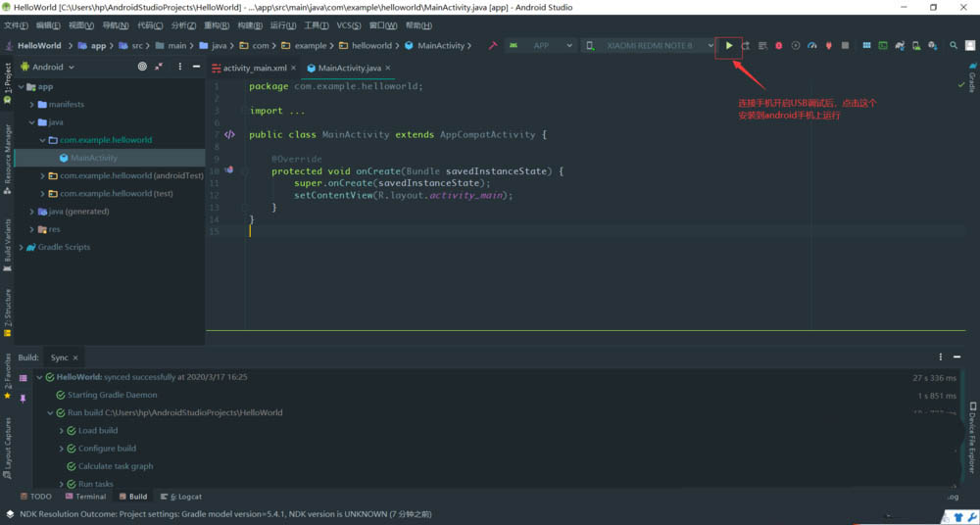The width and height of the screenshot is (980, 525).
Task: Open Build panel options three-dot menu
Action: pos(941,357)
